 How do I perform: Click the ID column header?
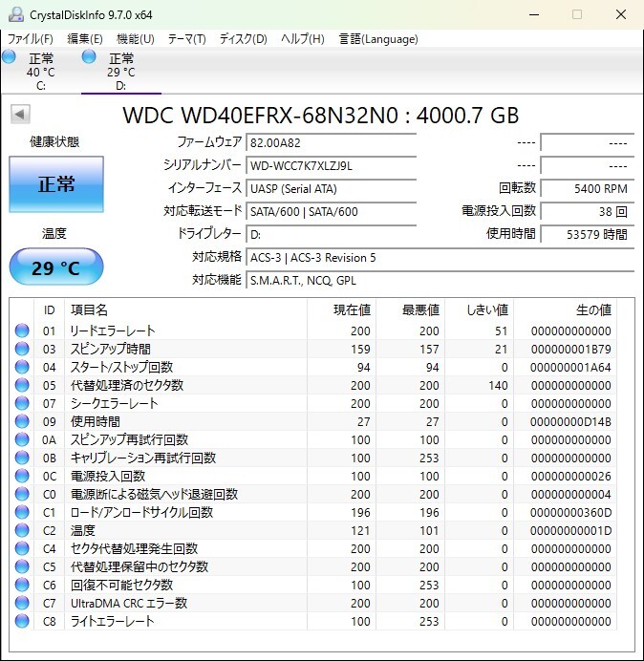(x=49, y=310)
